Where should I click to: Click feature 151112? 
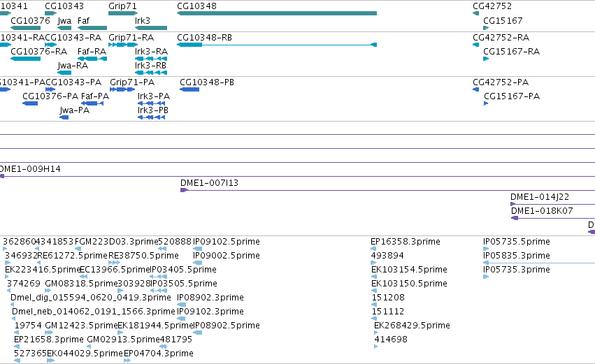(388, 312)
